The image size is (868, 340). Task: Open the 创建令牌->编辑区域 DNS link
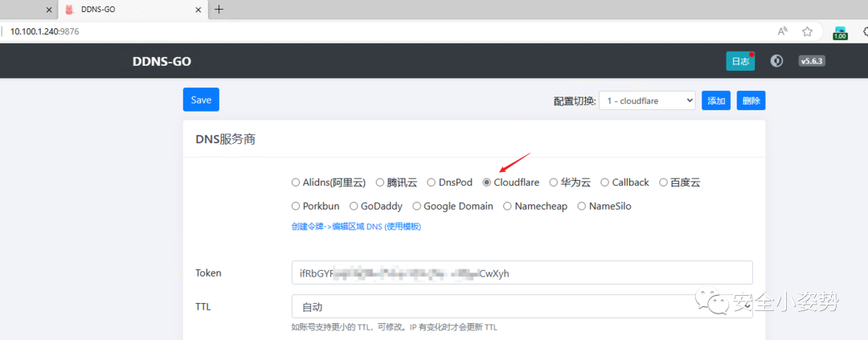356,227
